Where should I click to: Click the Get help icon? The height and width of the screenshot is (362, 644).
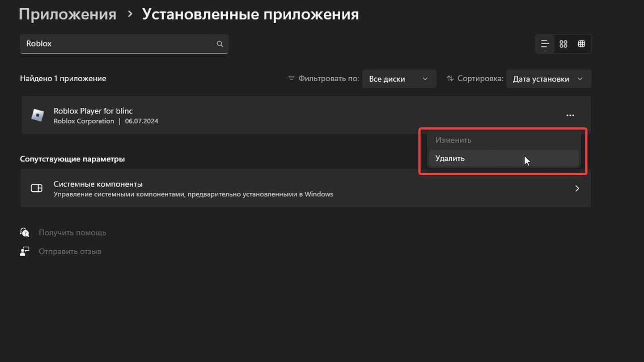(25, 232)
